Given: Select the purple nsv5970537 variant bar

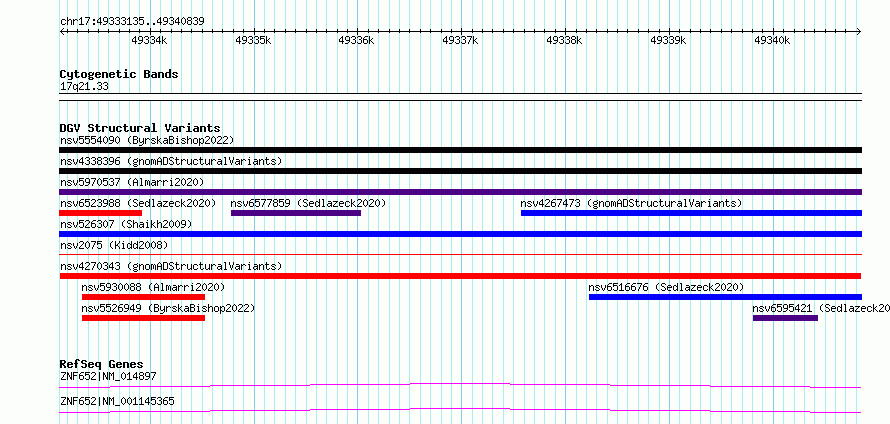Looking at the screenshot, I should (460, 192).
